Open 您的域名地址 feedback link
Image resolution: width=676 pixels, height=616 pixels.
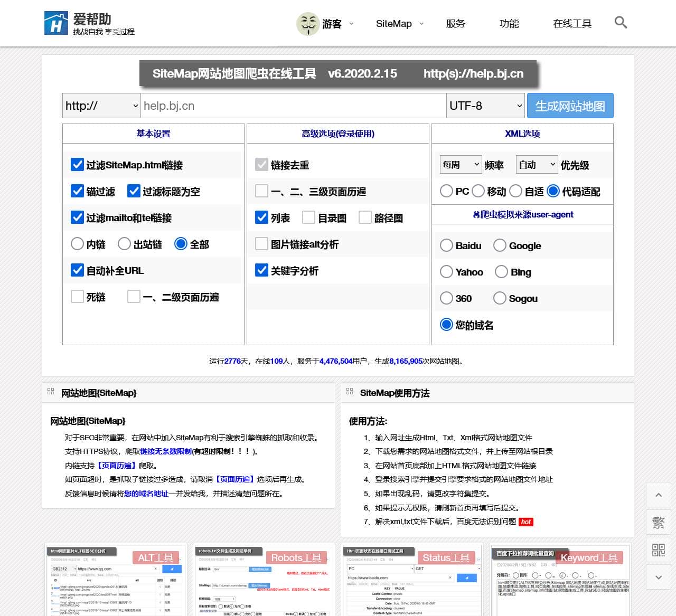146,494
